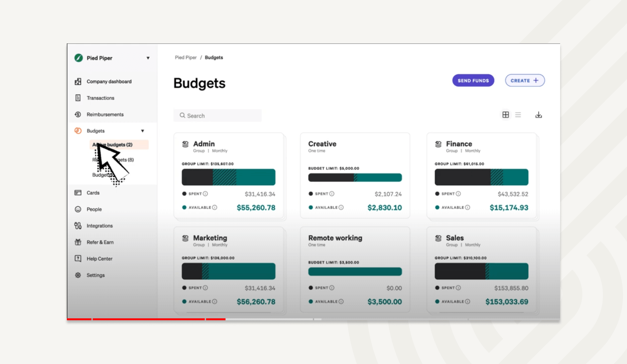627x364 pixels.
Task: Click the Help Center question icon
Action: point(78,258)
